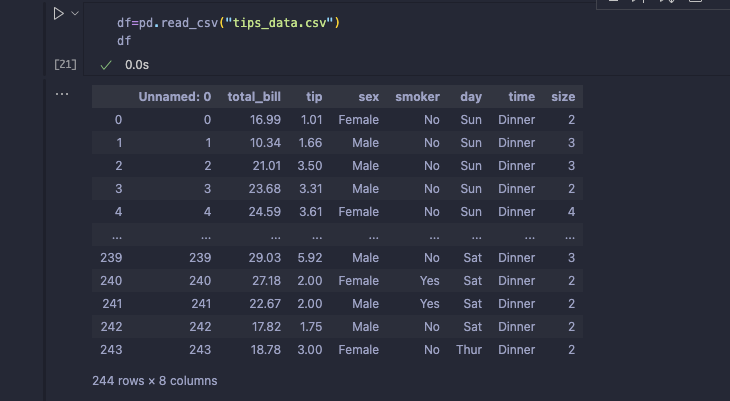Click the sex column header
Image resolution: width=730 pixels, height=401 pixels.
[367, 97]
